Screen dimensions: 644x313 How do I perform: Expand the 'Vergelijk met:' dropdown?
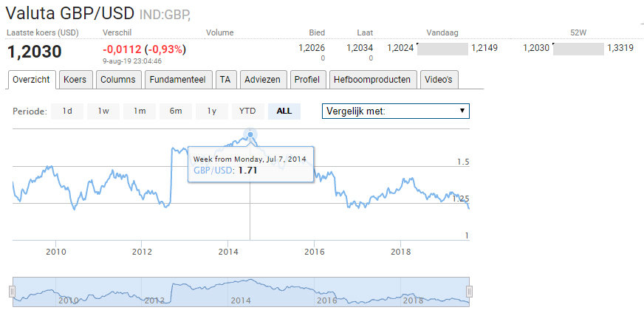[396, 111]
